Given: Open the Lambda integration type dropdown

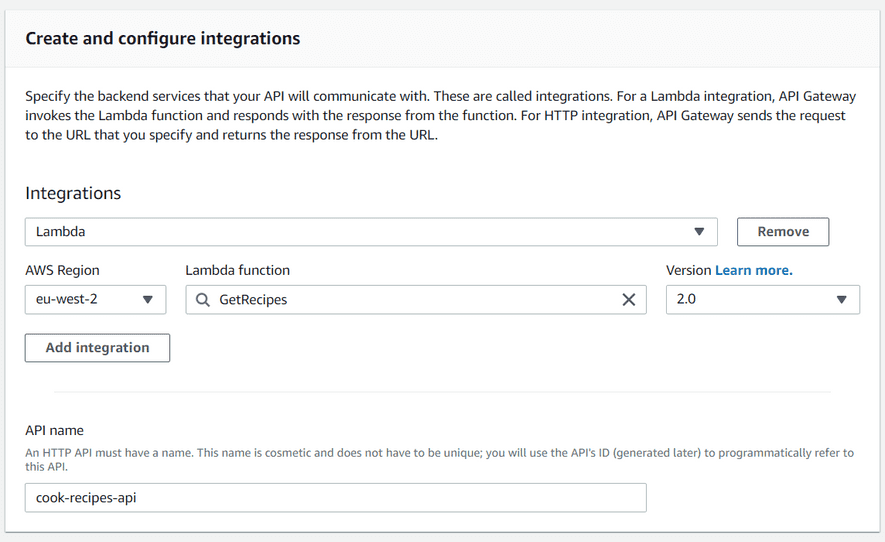Looking at the screenshot, I should tap(371, 231).
